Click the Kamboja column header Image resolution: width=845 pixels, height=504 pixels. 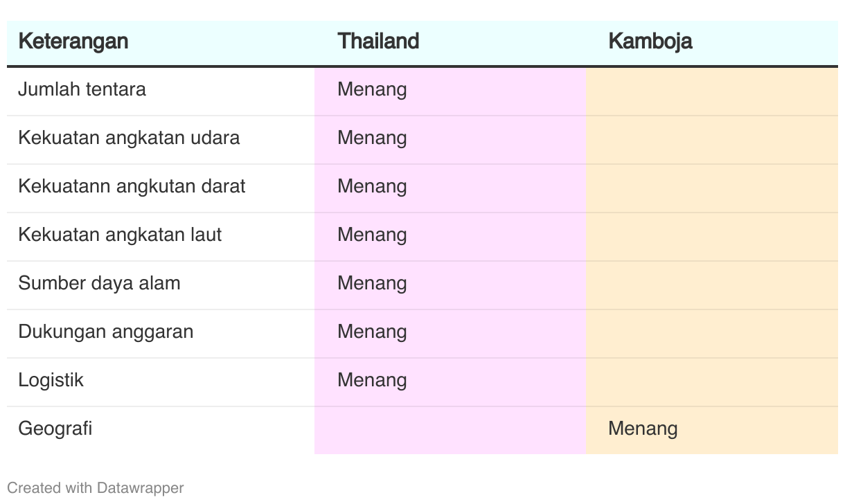pos(650,42)
